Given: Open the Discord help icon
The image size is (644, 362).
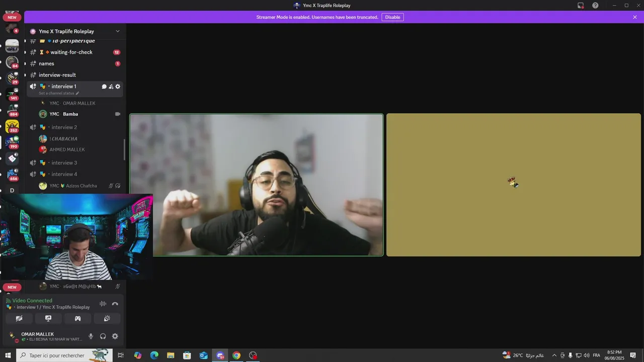Looking at the screenshot, I should click(595, 6).
